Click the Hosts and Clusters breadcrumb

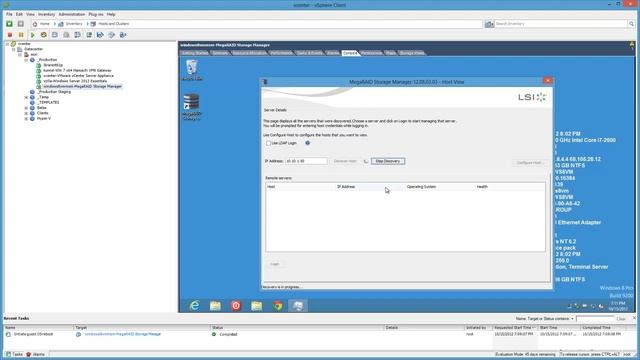point(113,24)
